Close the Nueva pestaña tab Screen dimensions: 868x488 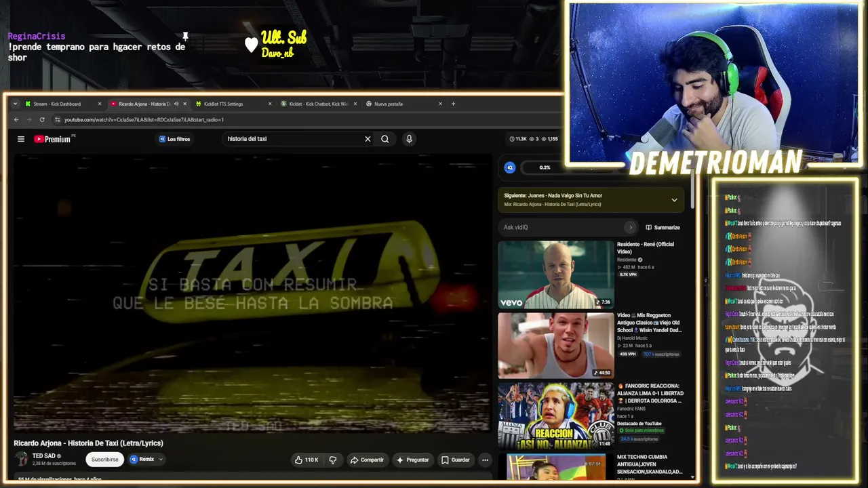[440, 104]
